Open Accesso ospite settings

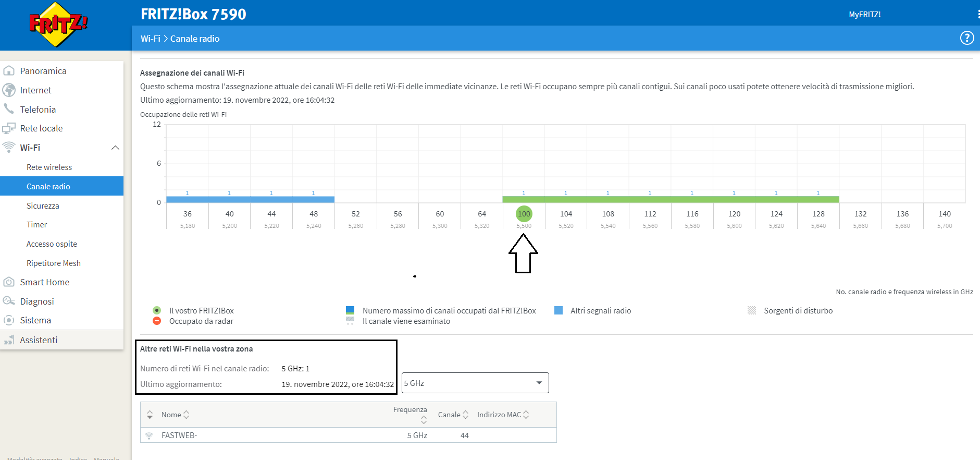pos(52,244)
